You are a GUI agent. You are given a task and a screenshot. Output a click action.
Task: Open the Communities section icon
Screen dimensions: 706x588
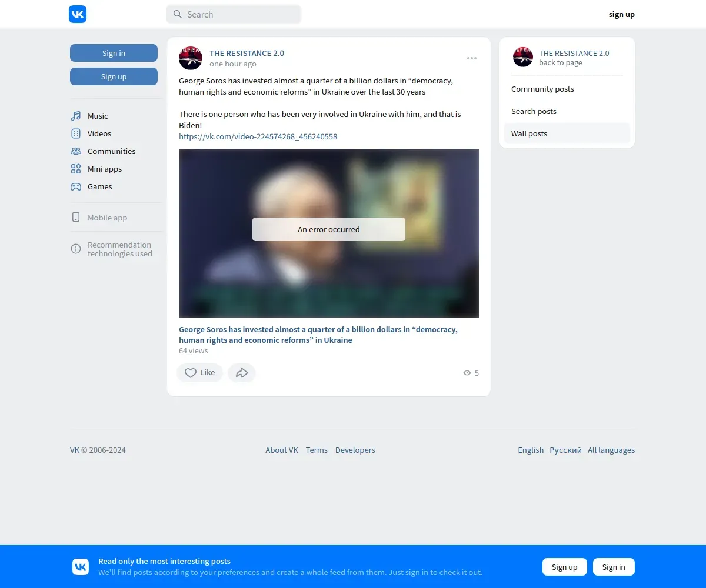(76, 151)
